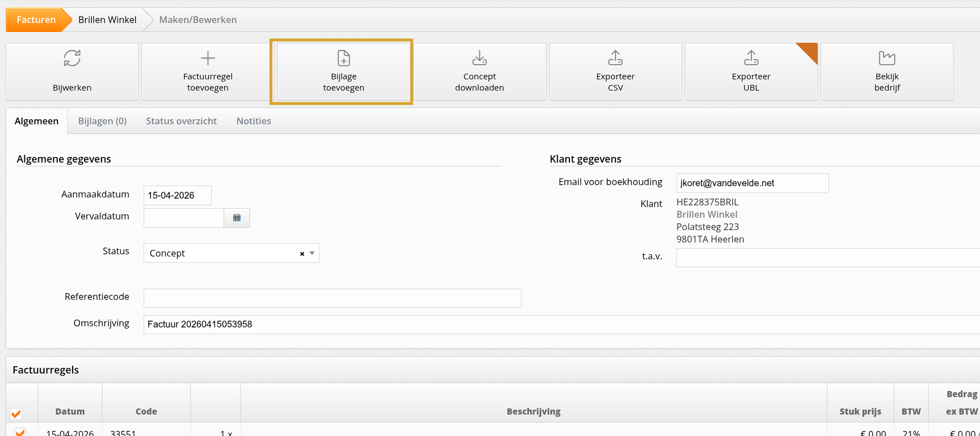The width and height of the screenshot is (980, 436).
Task: Export invoice as CSV
Action: 615,71
